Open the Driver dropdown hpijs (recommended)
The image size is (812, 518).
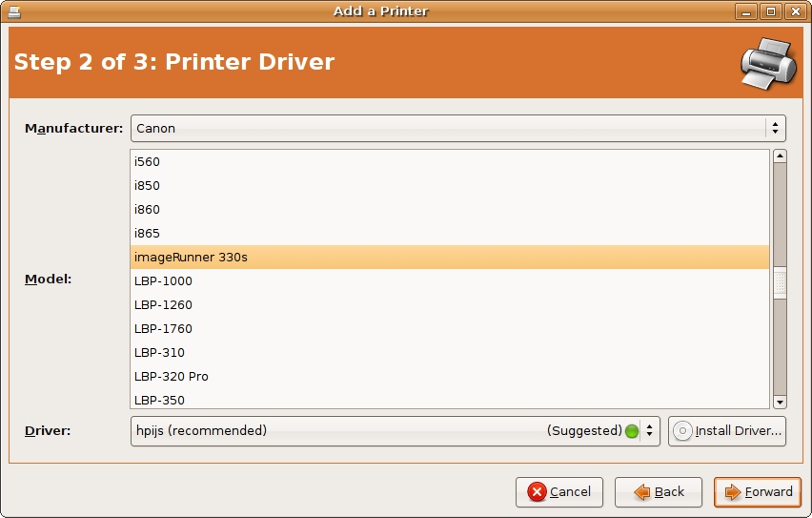tap(396, 431)
